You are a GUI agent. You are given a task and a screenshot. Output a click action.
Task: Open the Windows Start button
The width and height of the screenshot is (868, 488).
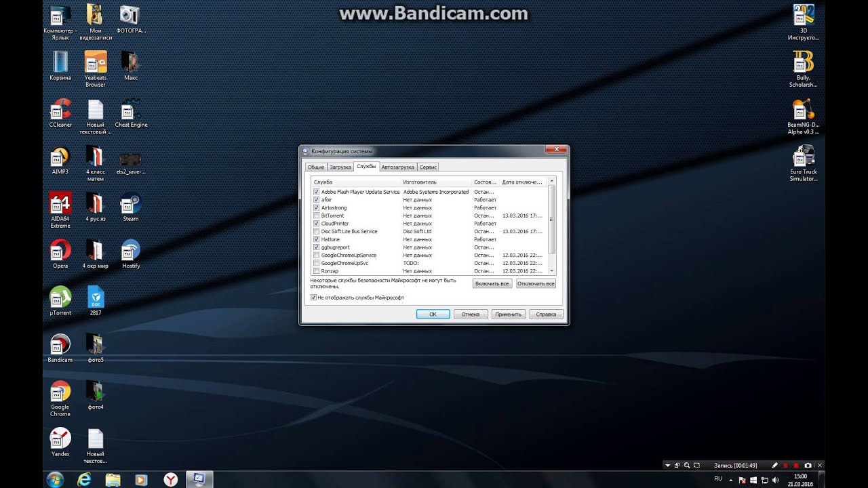[x=55, y=479]
